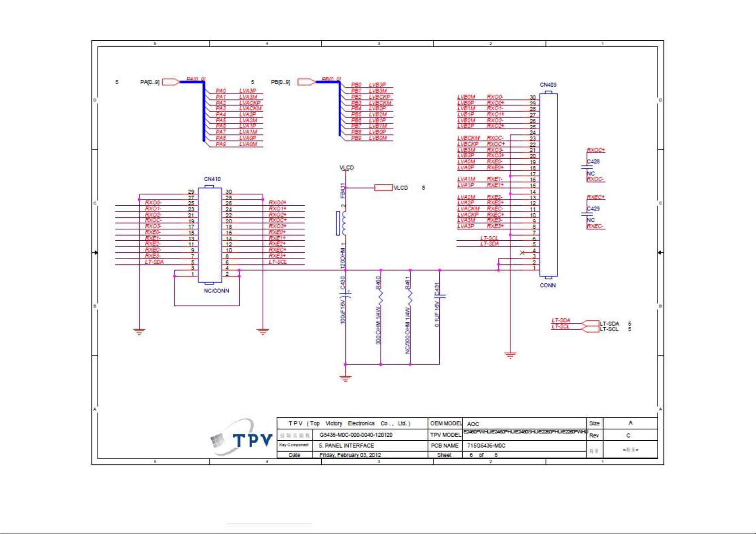
Task: Click the PB0 bus entry label
Action: (x=356, y=85)
